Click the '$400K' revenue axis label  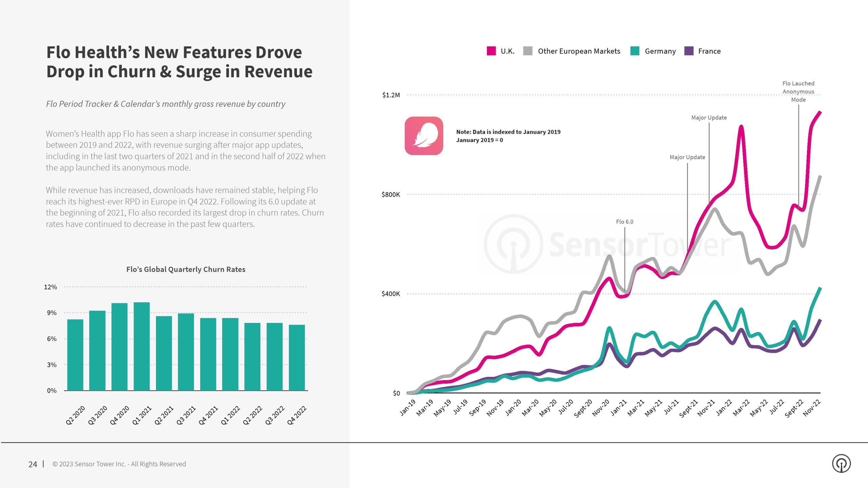click(x=391, y=294)
